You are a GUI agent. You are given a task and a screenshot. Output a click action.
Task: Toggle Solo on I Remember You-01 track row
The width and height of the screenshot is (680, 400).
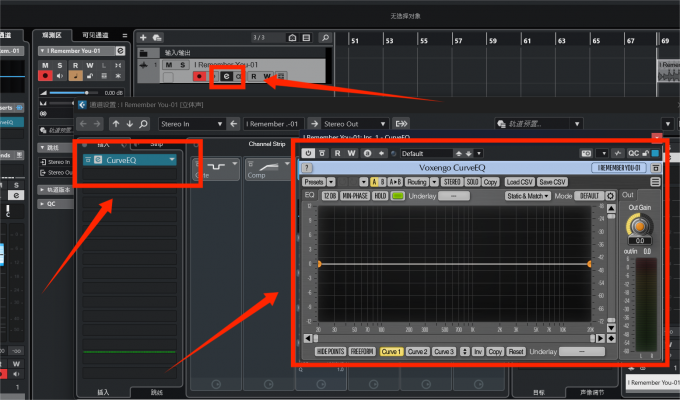[x=183, y=65]
